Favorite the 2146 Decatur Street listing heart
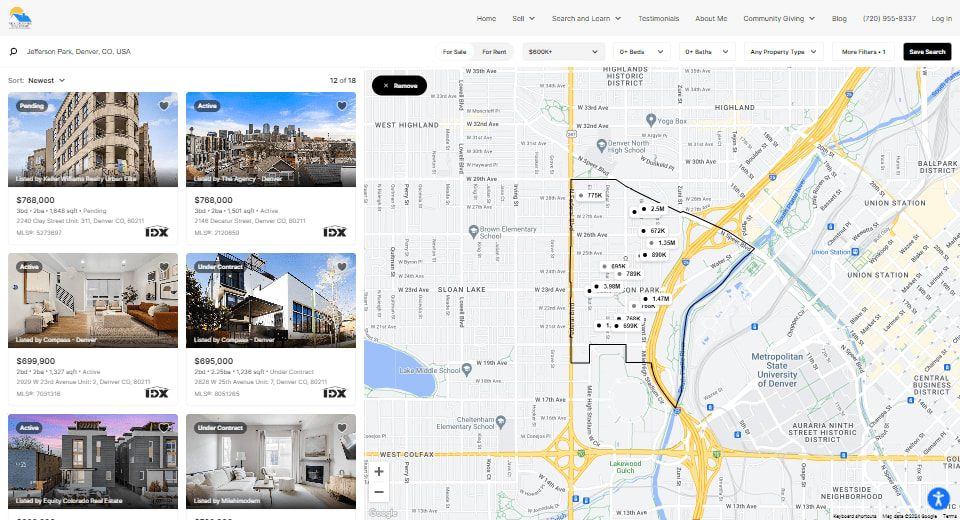This screenshot has height=520, width=960. point(342,105)
